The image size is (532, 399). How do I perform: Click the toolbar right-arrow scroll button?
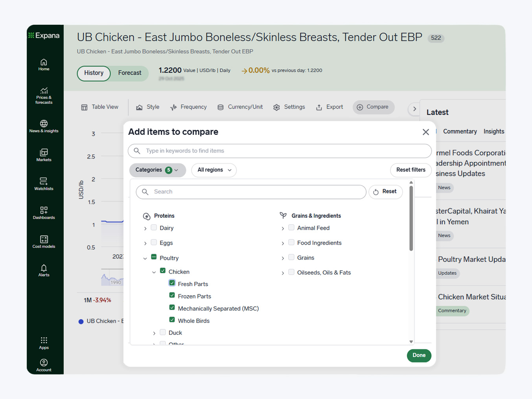click(x=414, y=109)
